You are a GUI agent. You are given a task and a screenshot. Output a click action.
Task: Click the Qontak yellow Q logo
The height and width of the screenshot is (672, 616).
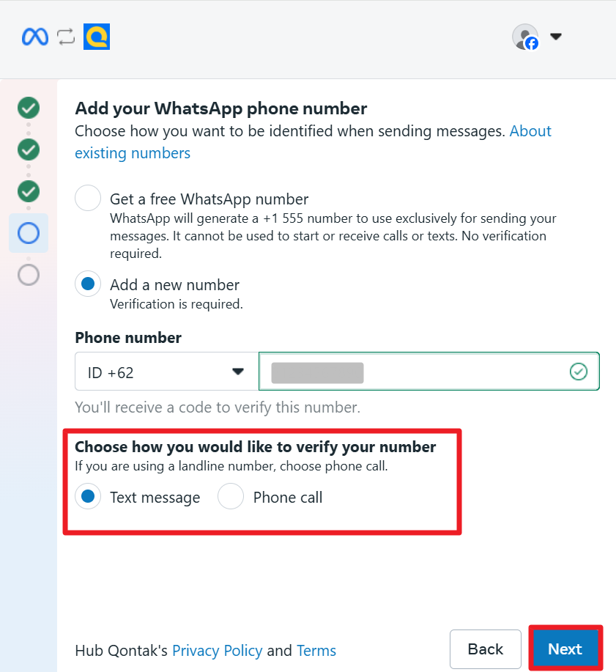pyautogui.click(x=97, y=37)
